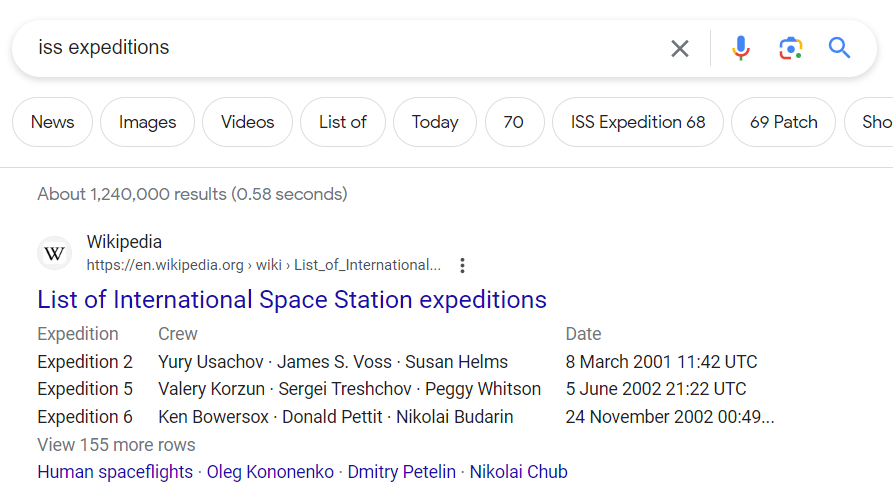Expand 'View 155 more rows'
This screenshot has height=503, width=893.
tap(116, 445)
